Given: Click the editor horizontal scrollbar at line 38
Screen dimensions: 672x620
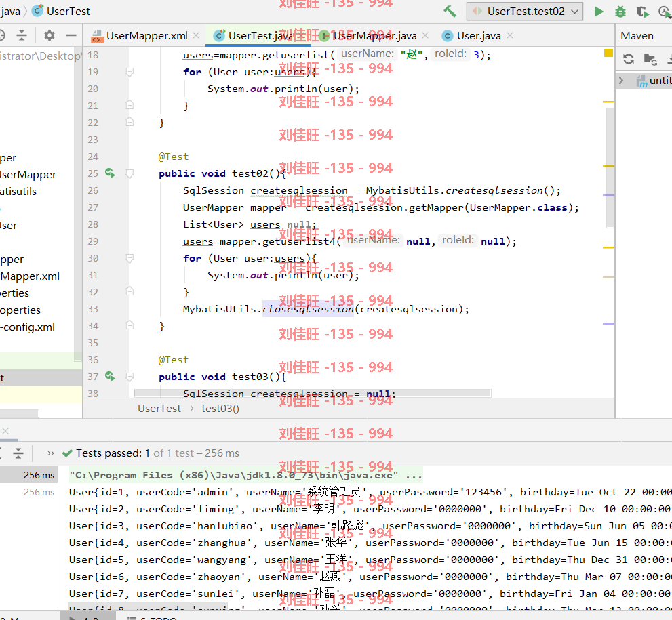Looking at the screenshot, I should pyautogui.click(x=313, y=394).
